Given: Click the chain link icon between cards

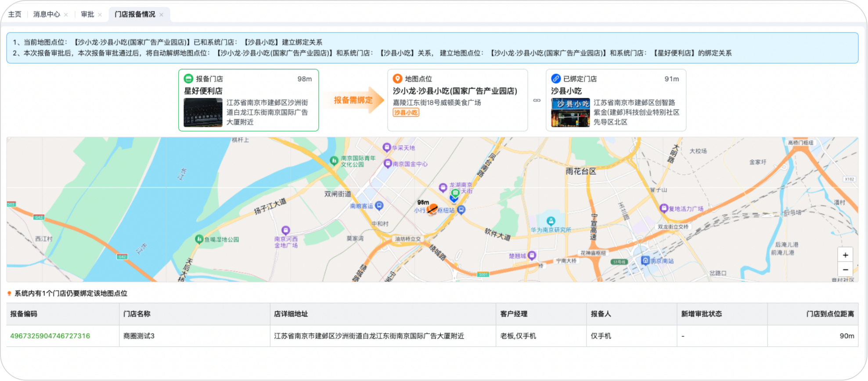Looking at the screenshot, I should click(537, 101).
